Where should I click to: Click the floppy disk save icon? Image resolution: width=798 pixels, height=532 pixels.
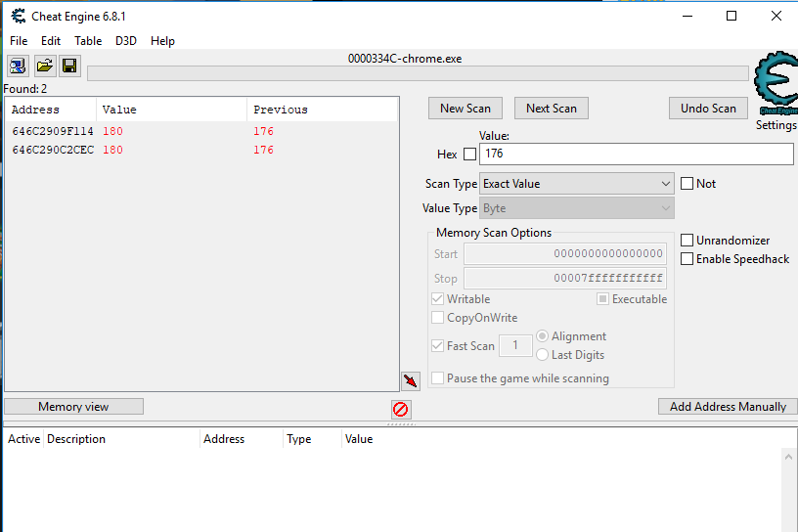click(69, 66)
